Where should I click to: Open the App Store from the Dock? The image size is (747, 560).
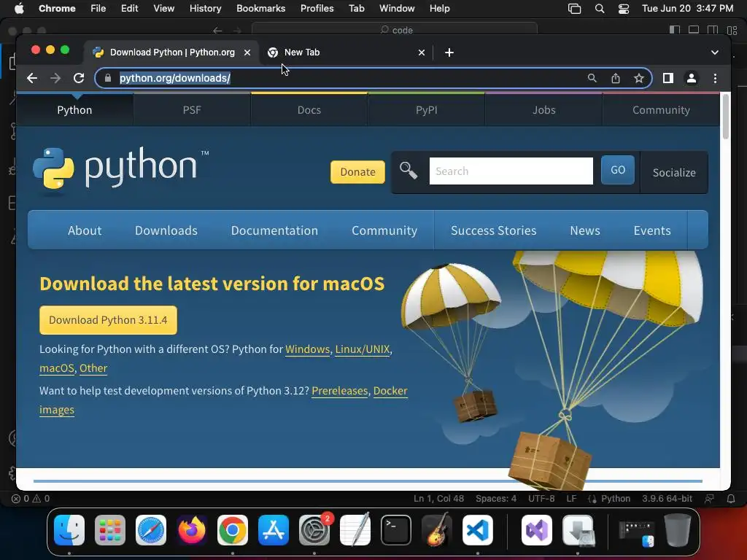(x=274, y=530)
